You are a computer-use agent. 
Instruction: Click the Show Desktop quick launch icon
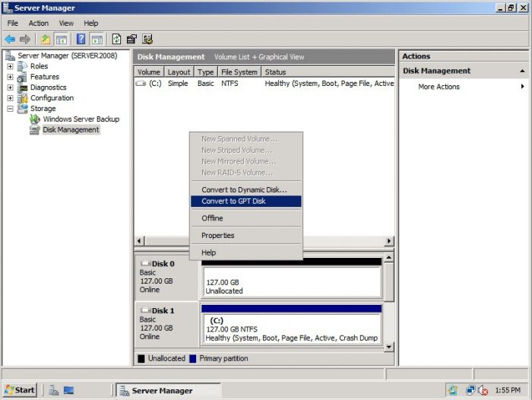tap(68, 390)
